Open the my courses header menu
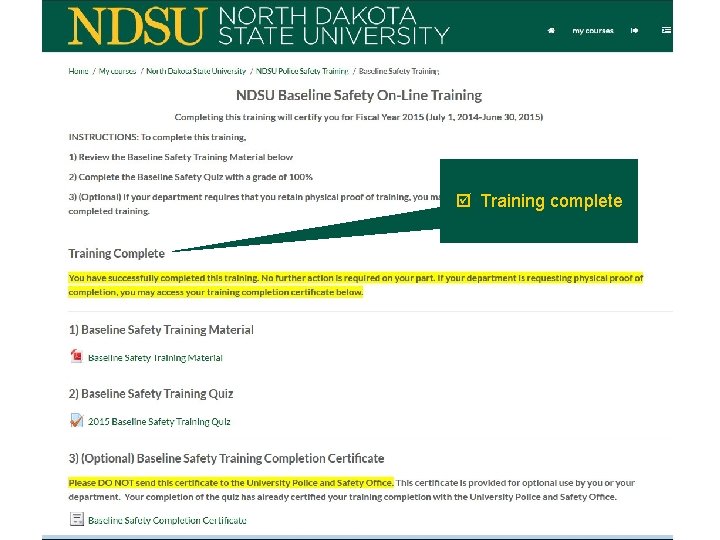Screen dimensions: 720x540 pyautogui.click(x=593, y=31)
